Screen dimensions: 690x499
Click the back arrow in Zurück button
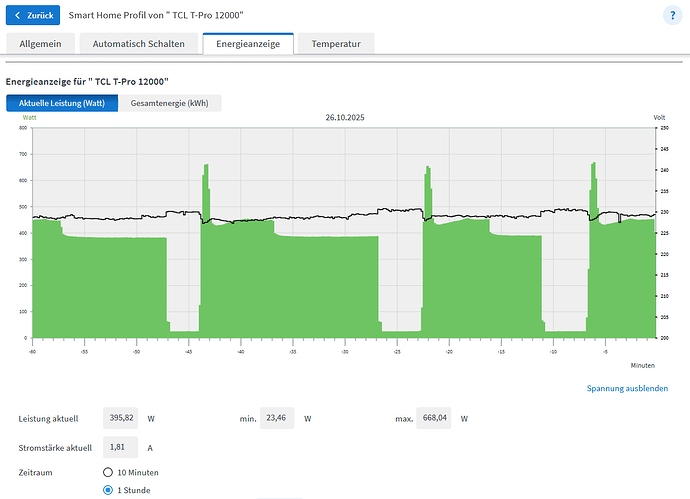[18, 16]
